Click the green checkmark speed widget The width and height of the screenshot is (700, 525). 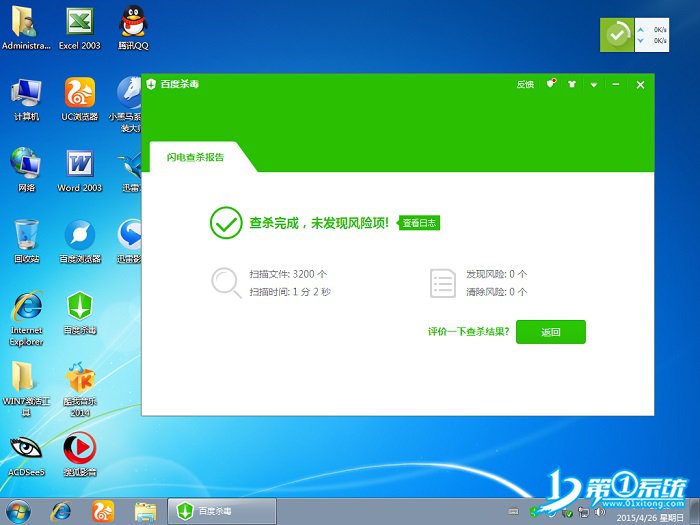(x=618, y=35)
